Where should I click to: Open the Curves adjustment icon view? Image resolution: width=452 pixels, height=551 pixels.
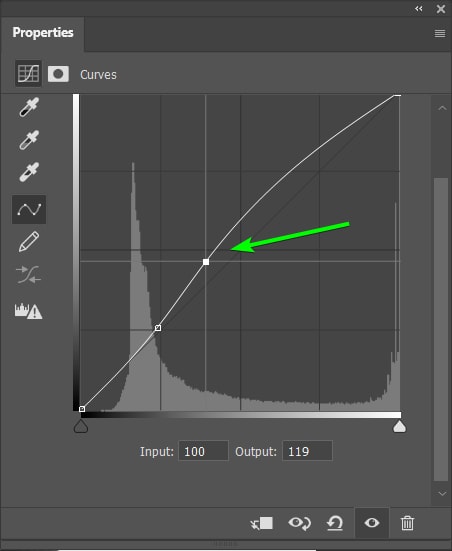tap(28, 73)
